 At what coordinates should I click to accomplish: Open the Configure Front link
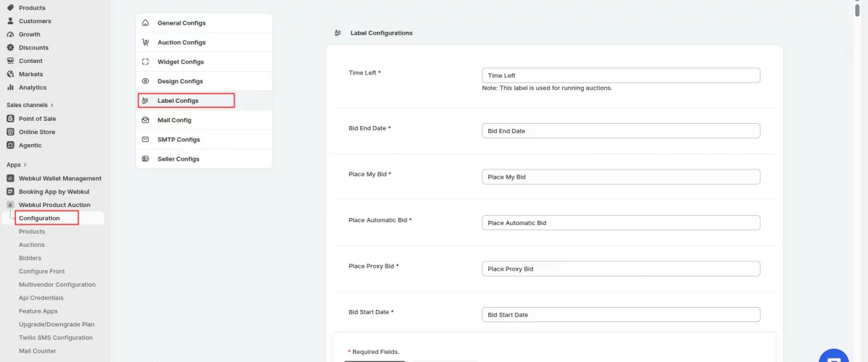[42, 271]
